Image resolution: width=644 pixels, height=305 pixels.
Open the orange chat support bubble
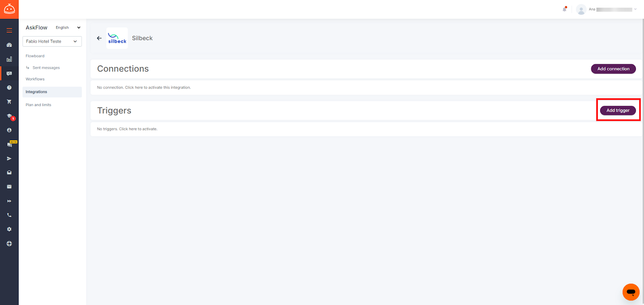click(x=631, y=292)
